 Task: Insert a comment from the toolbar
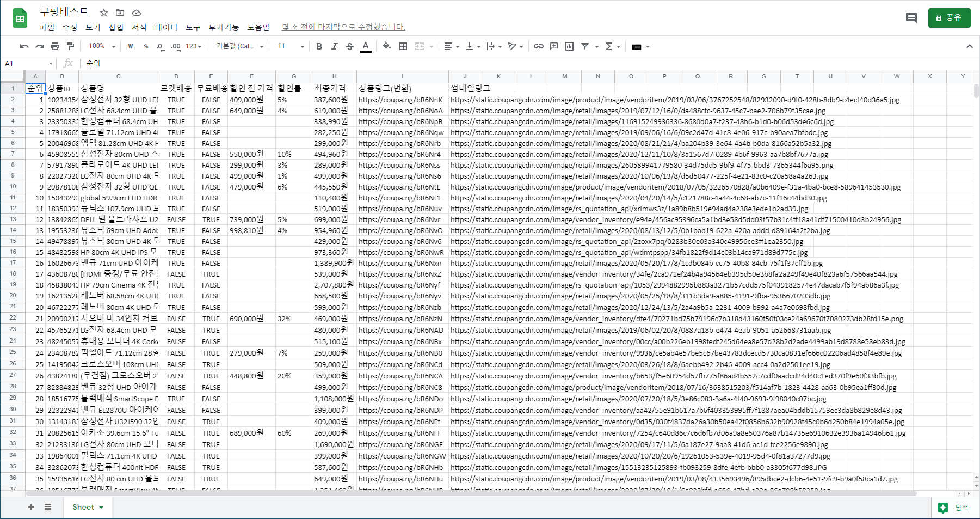(554, 47)
